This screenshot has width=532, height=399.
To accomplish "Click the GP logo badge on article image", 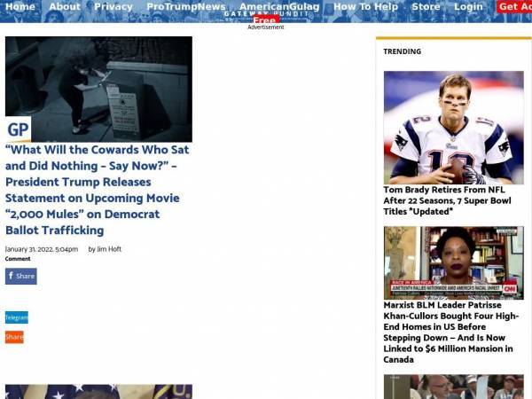I will (x=19, y=129).
